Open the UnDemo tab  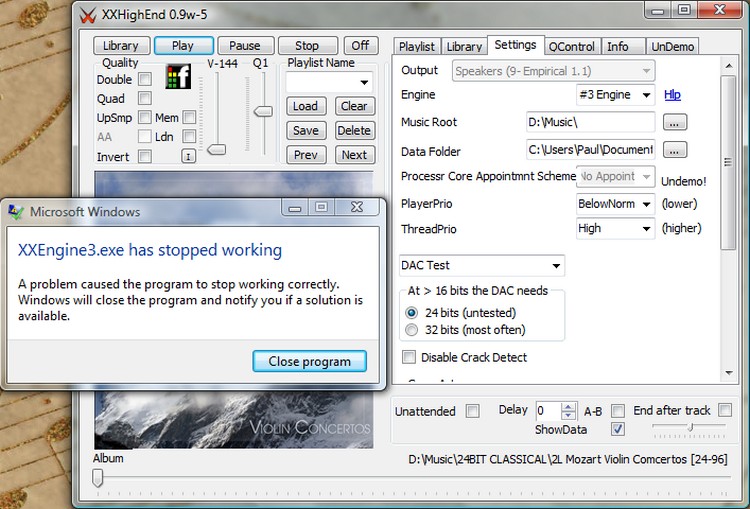point(673,47)
